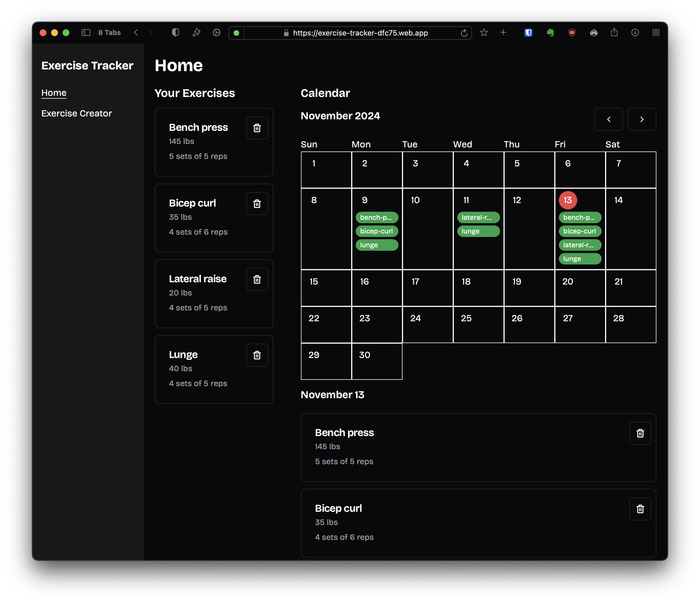Open the Home navigation link
700x603 pixels.
point(54,93)
